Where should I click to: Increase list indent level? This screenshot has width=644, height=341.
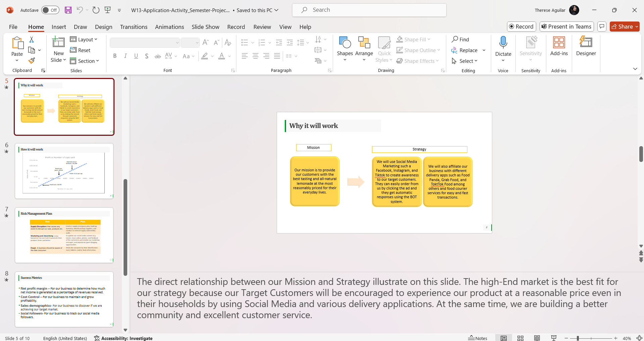click(289, 43)
